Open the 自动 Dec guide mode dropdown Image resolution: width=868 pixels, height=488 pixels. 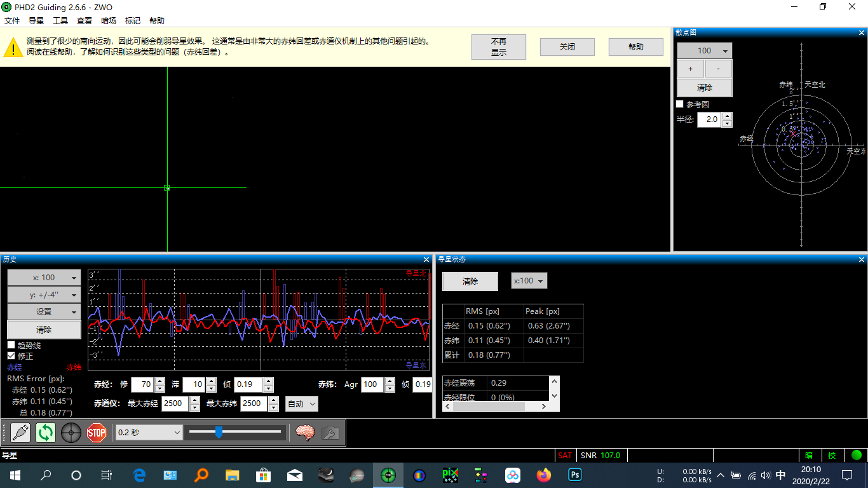pos(301,403)
